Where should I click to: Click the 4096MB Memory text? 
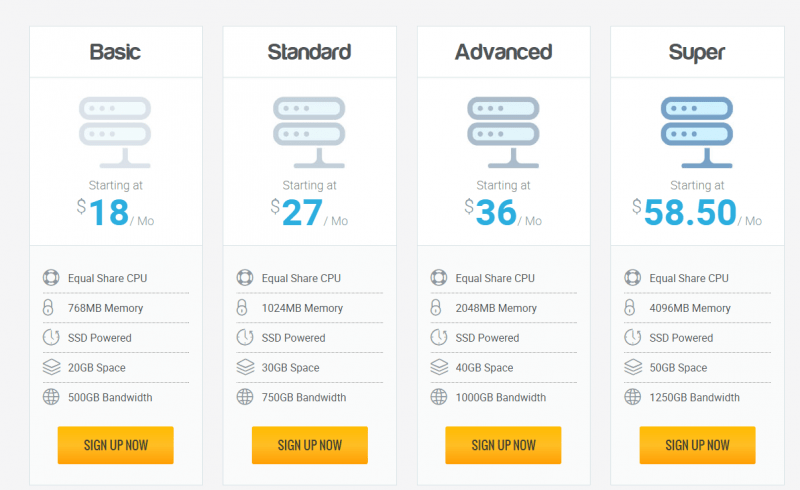click(x=690, y=308)
